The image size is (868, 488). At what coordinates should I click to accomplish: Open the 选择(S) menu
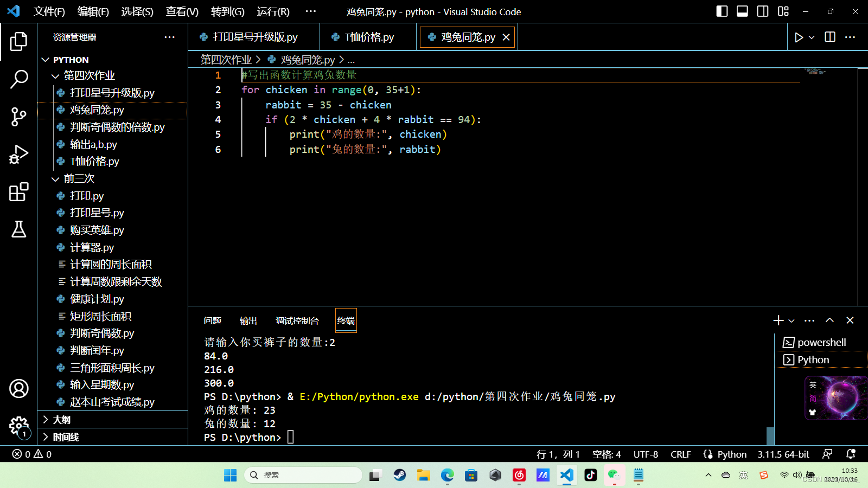137,11
